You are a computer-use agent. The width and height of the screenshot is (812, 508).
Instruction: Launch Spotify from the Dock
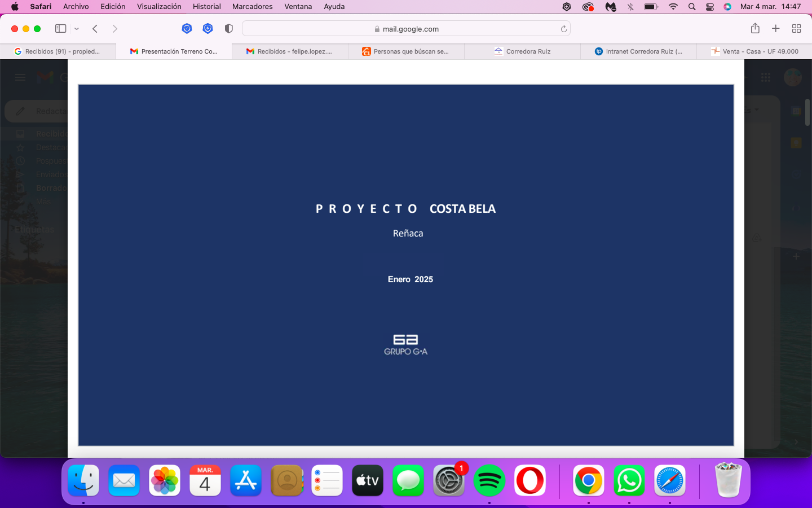489,481
